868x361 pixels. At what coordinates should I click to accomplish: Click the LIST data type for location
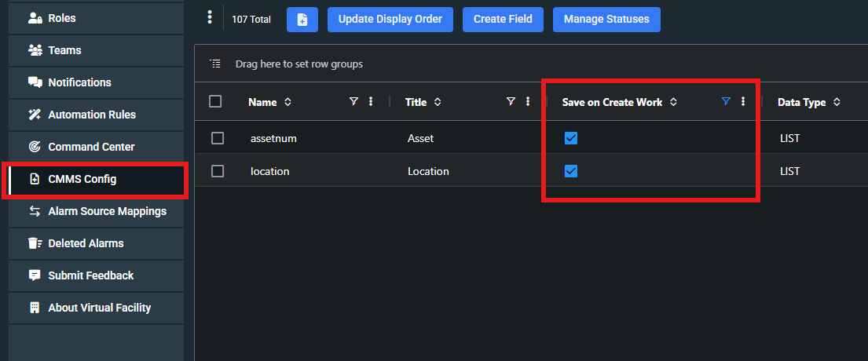tap(789, 171)
